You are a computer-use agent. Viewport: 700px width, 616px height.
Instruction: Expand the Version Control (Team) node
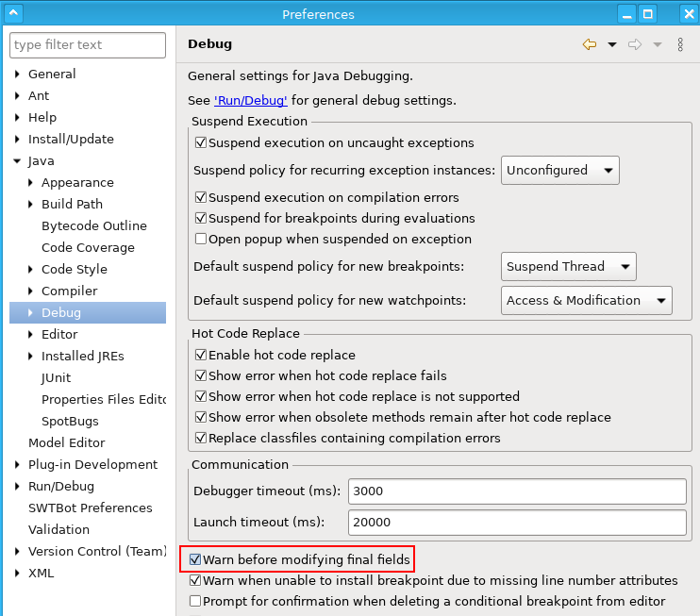tap(17, 551)
